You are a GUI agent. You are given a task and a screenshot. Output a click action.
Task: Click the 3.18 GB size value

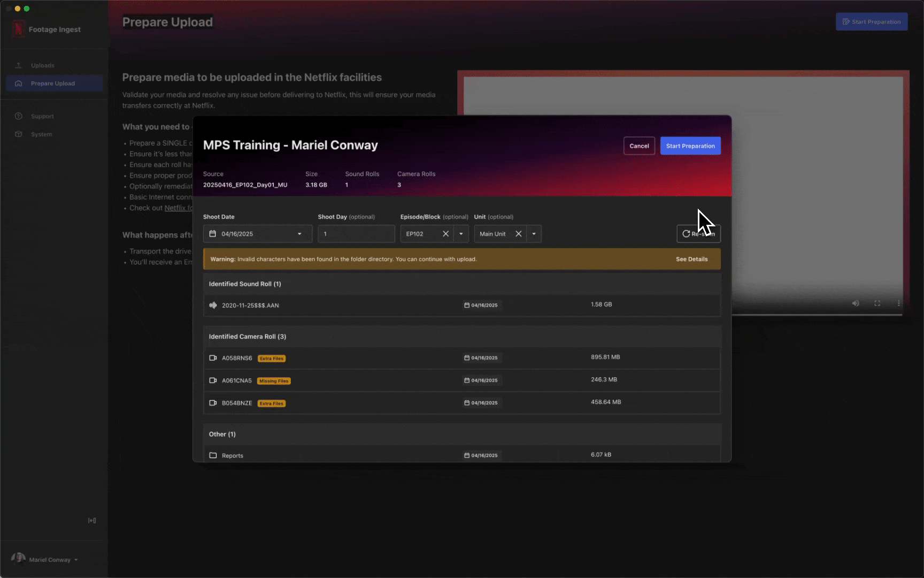tap(316, 185)
